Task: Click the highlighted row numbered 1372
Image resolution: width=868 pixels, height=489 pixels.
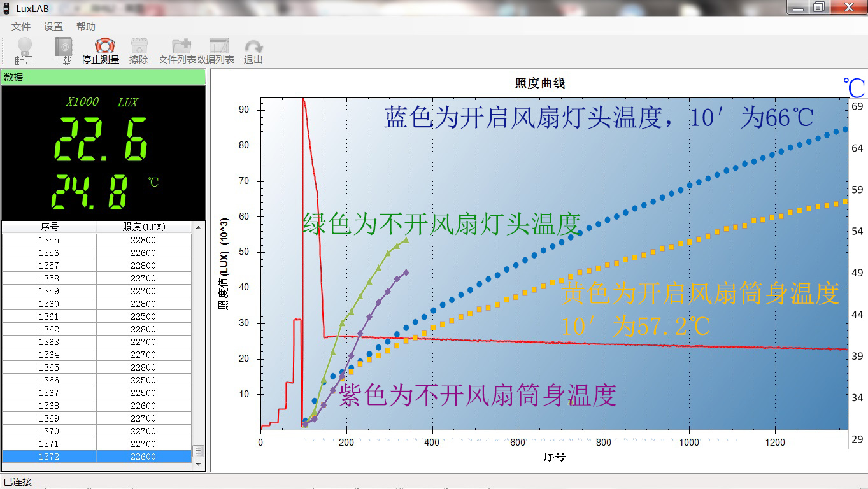Action: pos(97,457)
